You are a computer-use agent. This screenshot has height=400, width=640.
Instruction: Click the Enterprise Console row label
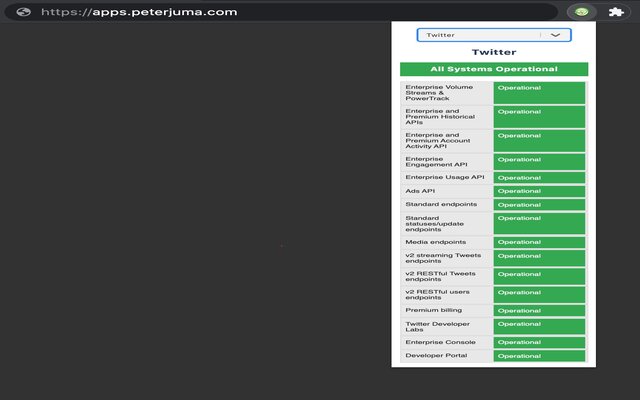tap(446, 343)
